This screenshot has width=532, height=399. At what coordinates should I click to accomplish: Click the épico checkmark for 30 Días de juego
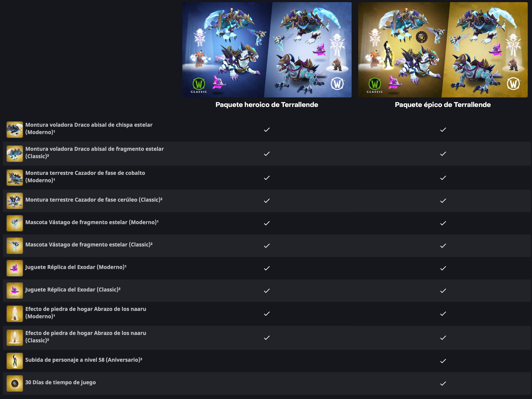[443, 383]
